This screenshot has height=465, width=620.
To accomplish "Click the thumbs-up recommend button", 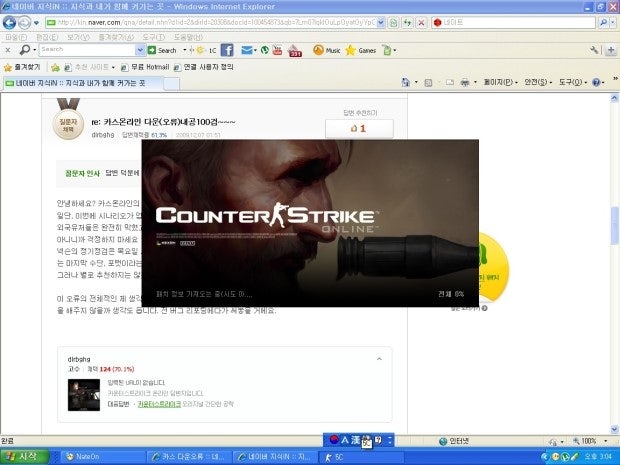I will tap(359, 128).
